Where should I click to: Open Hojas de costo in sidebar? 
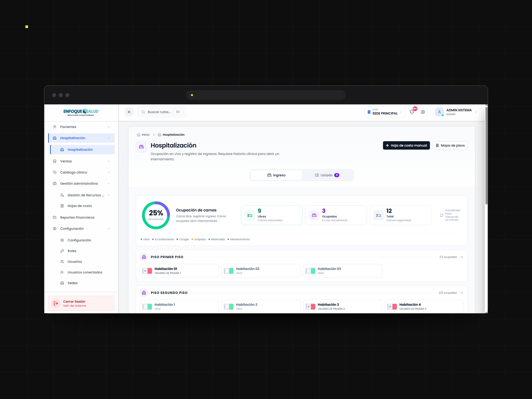click(x=82, y=206)
